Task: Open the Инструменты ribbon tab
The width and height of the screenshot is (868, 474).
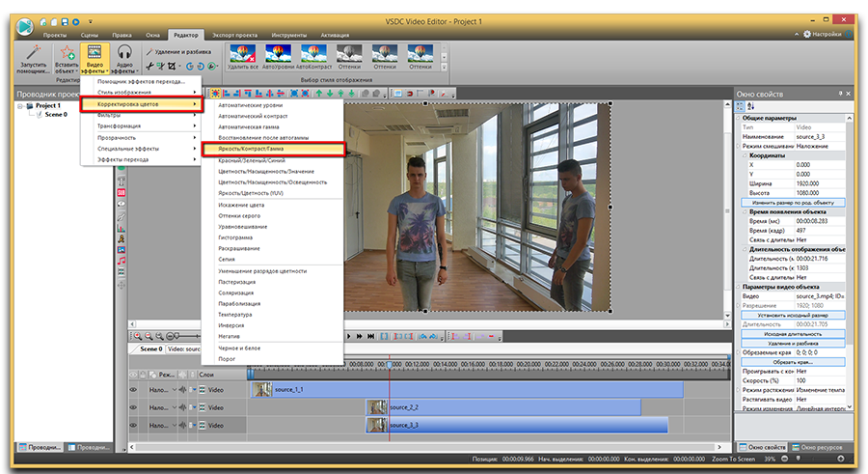Action: click(x=289, y=35)
